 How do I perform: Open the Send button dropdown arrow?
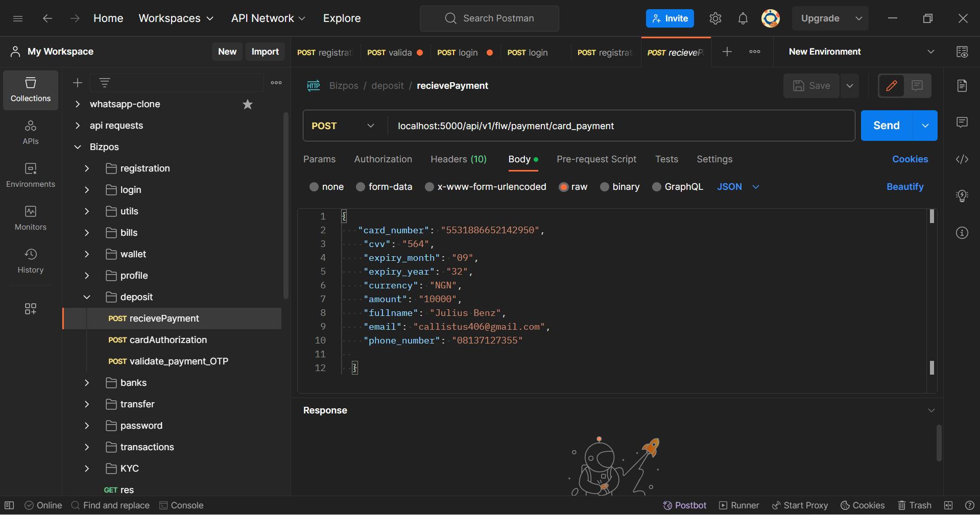click(x=925, y=126)
